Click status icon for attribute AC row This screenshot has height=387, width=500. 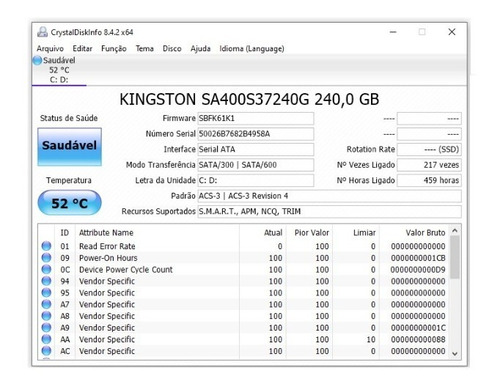(46, 351)
